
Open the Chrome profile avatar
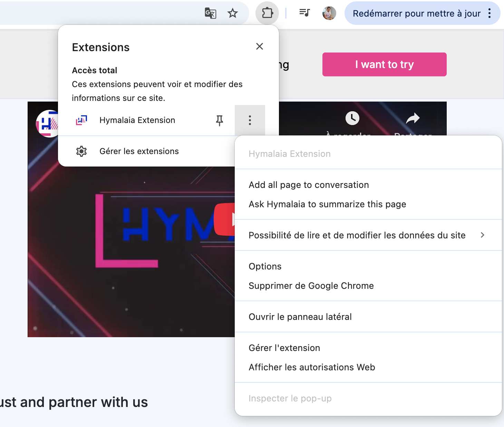click(329, 13)
